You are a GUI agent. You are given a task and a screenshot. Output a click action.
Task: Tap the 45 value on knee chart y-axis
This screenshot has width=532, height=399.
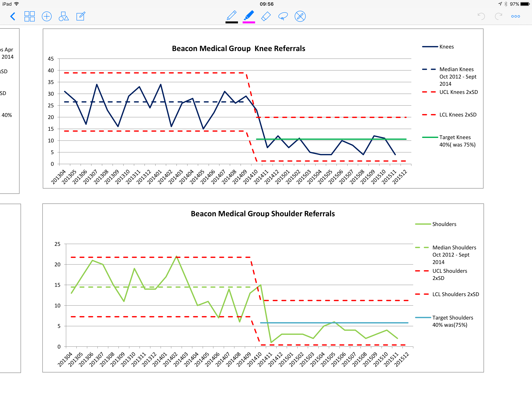click(x=51, y=59)
